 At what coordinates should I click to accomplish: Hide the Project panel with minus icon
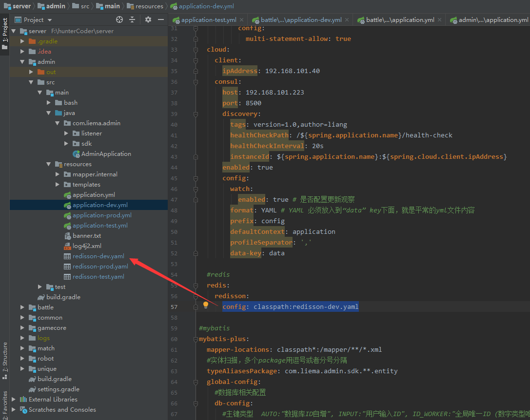coord(161,19)
